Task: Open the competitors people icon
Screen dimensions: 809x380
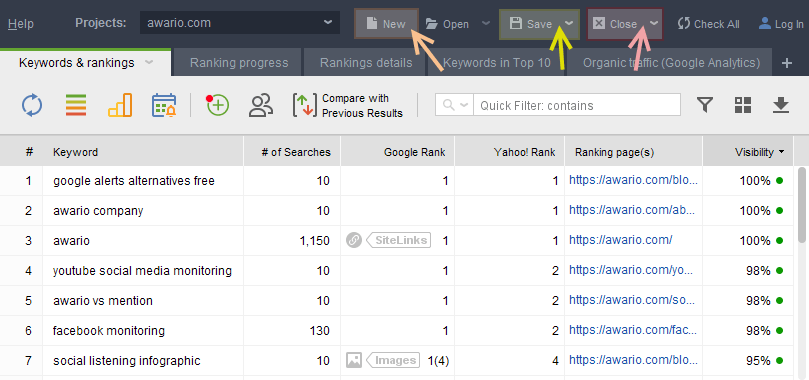Action: coord(261,105)
